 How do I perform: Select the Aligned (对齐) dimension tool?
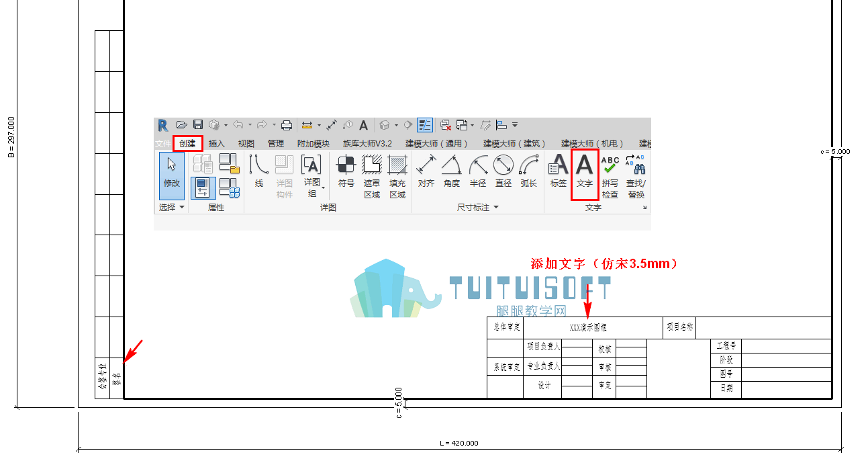[426, 171]
